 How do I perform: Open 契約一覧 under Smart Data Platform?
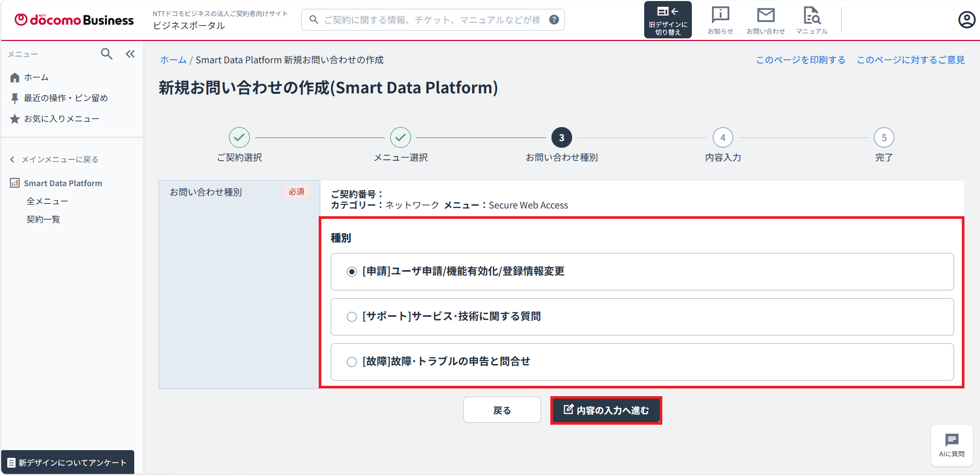pos(43,219)
